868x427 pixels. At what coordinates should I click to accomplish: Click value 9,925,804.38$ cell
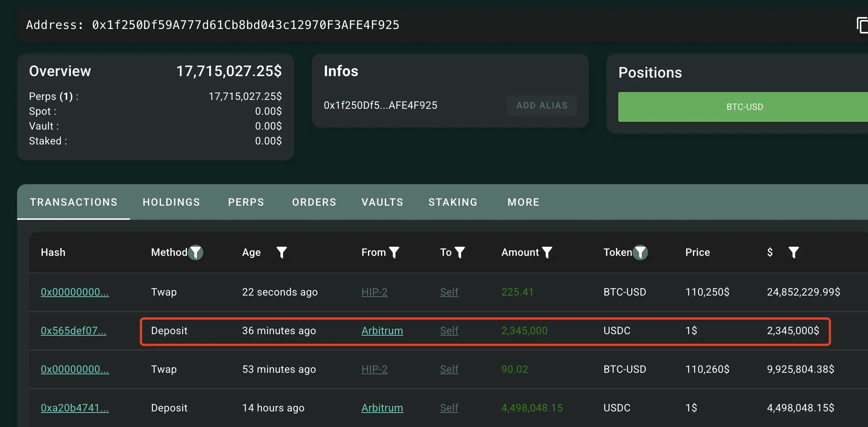pyautogui.click(x=800, y=369)
